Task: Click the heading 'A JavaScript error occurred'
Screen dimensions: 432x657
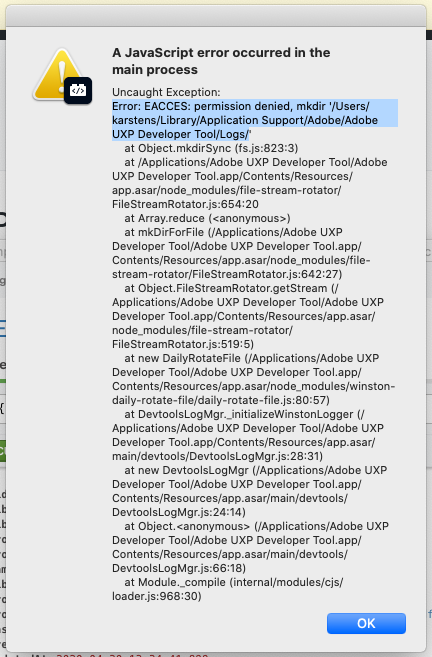Action: pyautogui.click(x=221, y=61)
